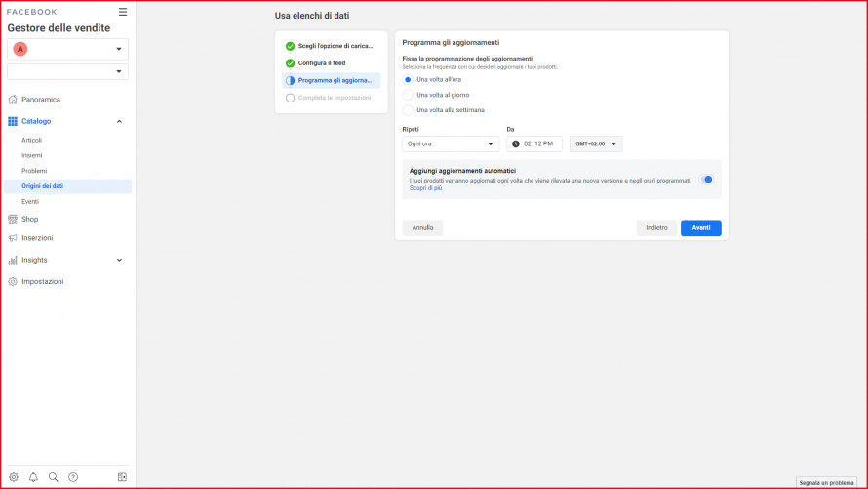868x489 pixels.
Task: Collapse the Catalogo section chevron
Action: (119, 121)
